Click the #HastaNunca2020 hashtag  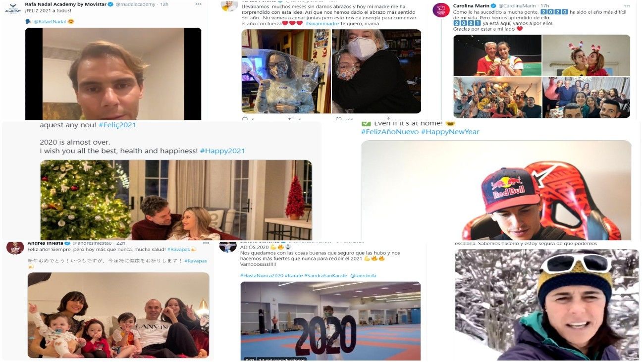(262, 275)
